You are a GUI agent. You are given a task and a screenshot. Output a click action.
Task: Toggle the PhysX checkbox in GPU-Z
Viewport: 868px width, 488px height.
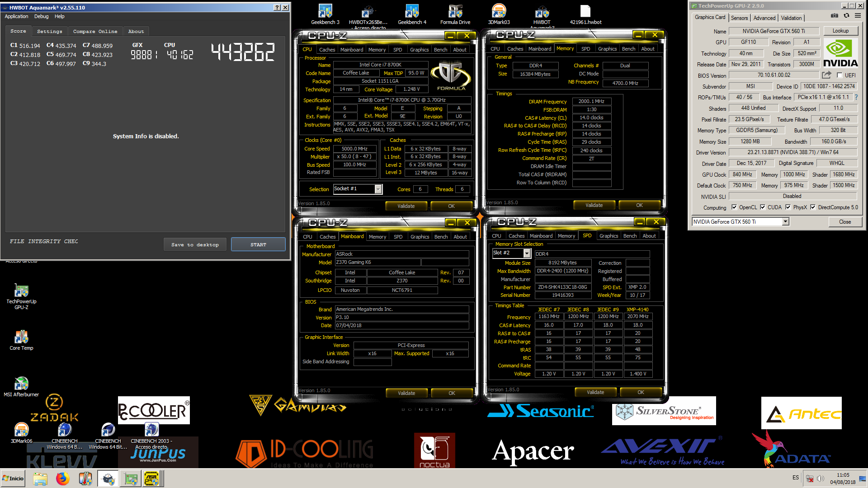(788, 207)
